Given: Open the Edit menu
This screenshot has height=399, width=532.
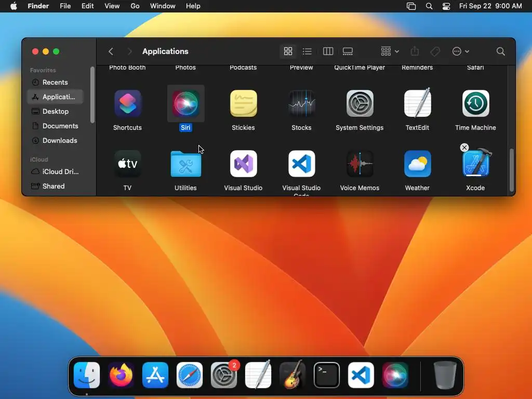Looking at the screenshot, I should click(x=87, y=6).
